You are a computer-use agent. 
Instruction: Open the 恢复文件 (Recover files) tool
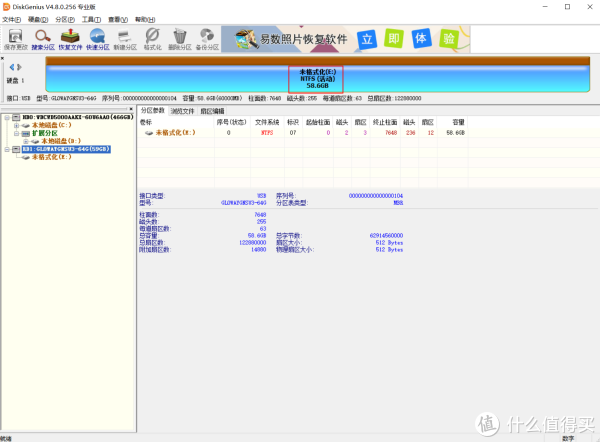pos(70,39)
